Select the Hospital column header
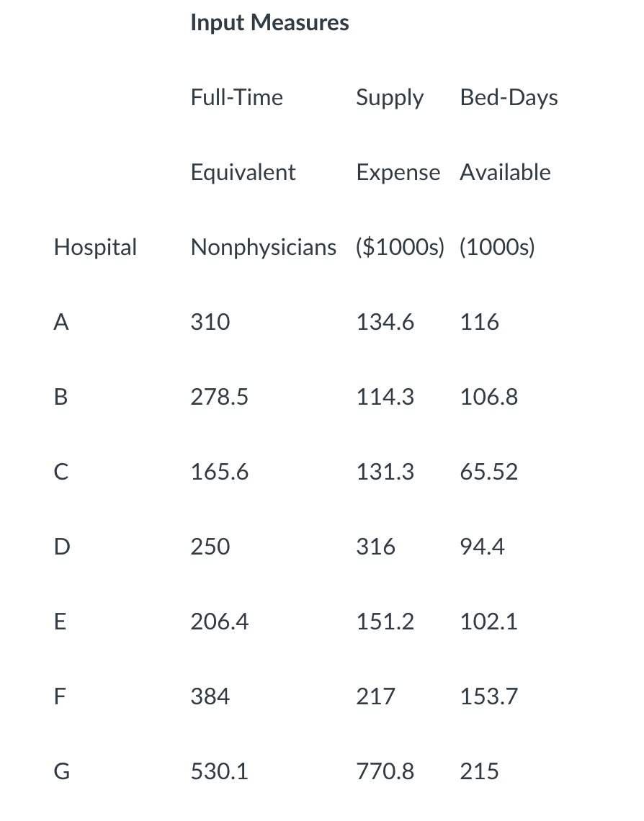644x821 pixels. point(95,247)
